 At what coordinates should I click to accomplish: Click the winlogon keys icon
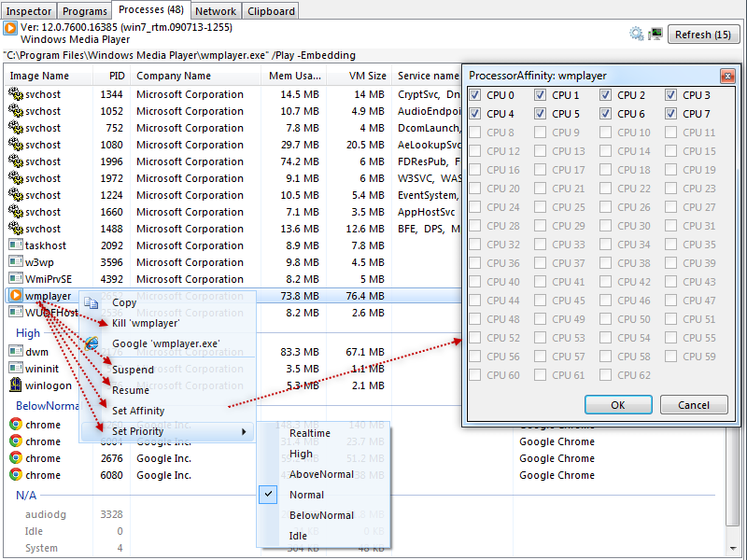click(x=16, y=385)
